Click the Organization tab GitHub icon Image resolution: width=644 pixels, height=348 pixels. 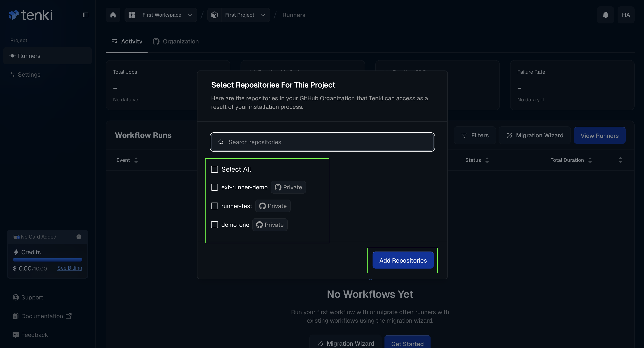click(x=156, y=42)
